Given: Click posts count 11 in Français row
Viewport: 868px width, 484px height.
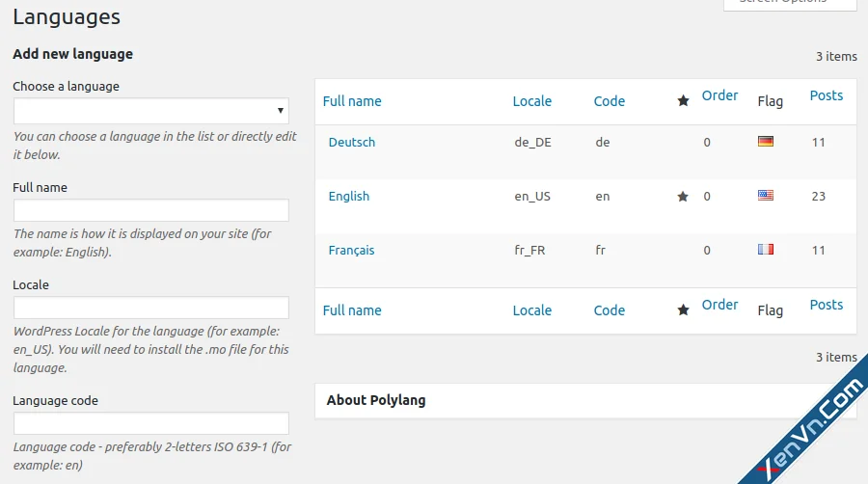Looking at the screenshot, I should pos(818,250).
